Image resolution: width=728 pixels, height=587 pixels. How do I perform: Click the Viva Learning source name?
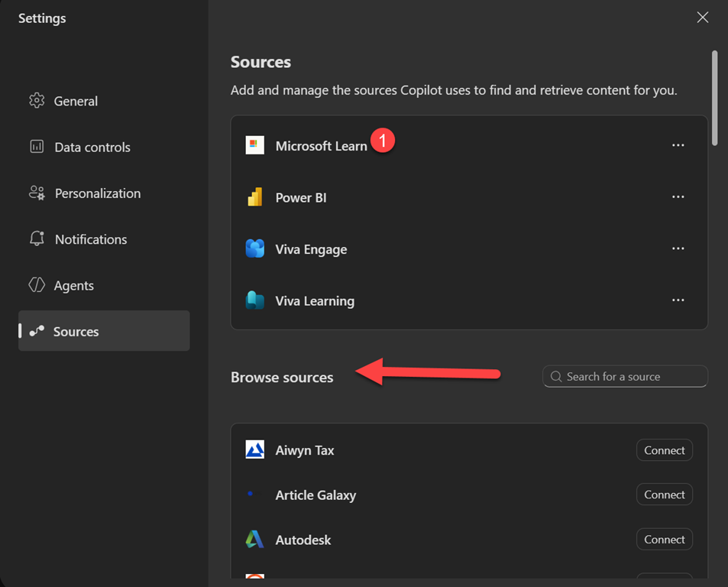(315, 301)
